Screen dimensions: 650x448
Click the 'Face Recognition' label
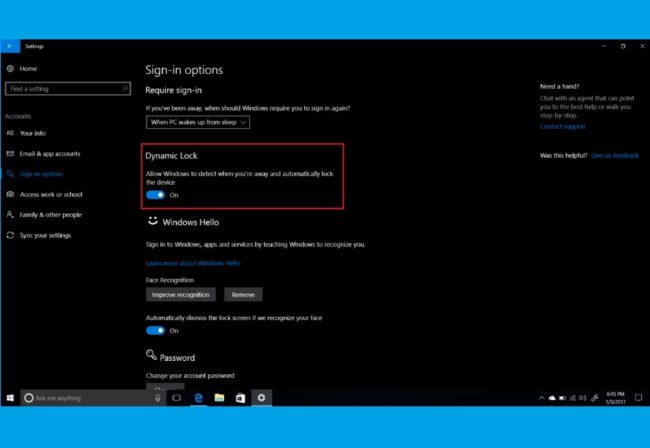170,280
